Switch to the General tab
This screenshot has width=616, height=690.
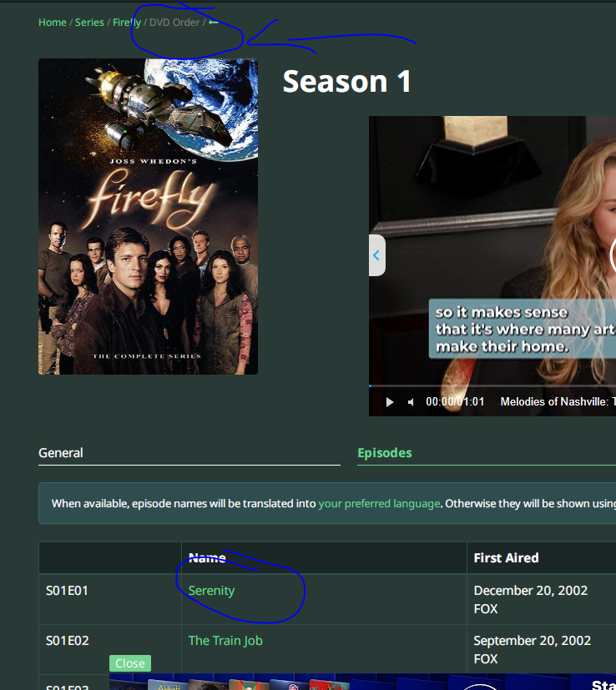click(x=61, y=453)
